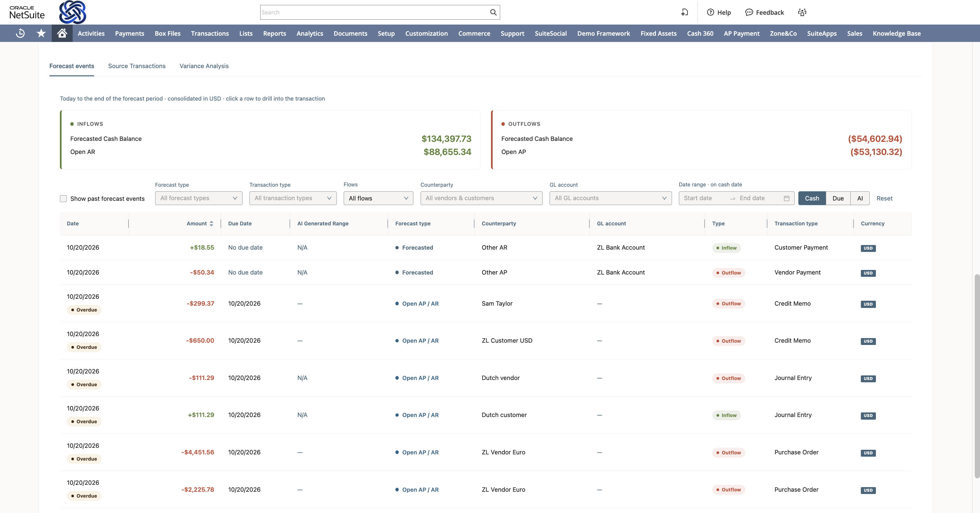Open the Help icon link
This screenshot has width=980, height=513.
click(719, 12)
